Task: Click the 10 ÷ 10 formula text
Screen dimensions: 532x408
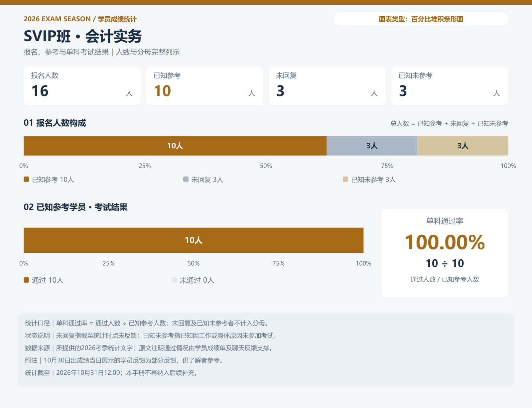Action: coord(445,263)
